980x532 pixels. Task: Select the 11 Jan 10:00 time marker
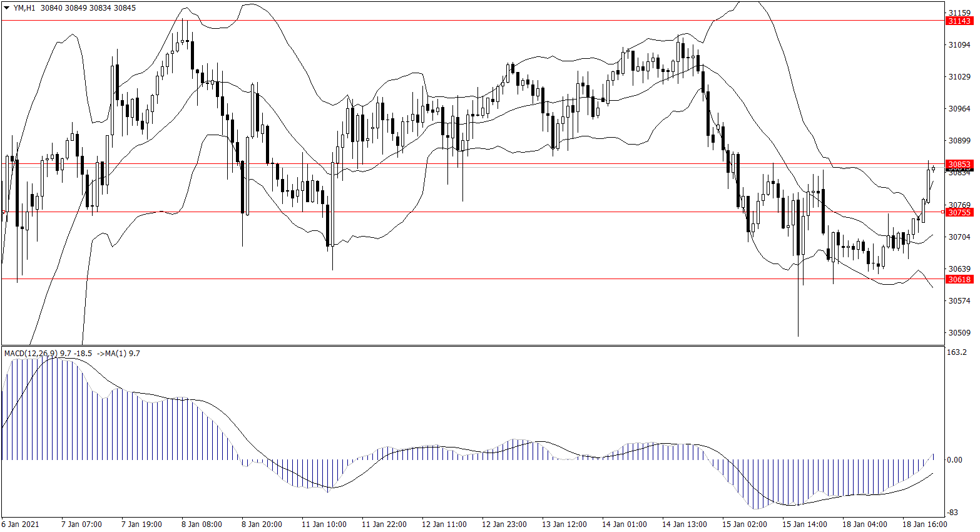coord(324,524)
